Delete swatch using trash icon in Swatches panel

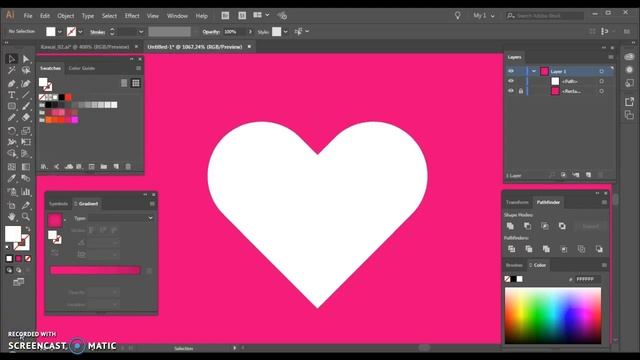128,167
